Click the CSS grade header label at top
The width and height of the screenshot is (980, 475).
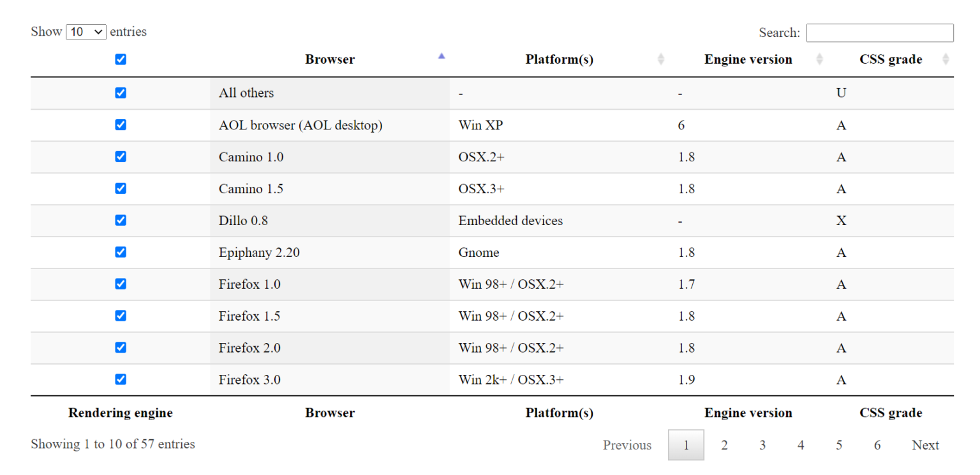[x=891, y=59]
